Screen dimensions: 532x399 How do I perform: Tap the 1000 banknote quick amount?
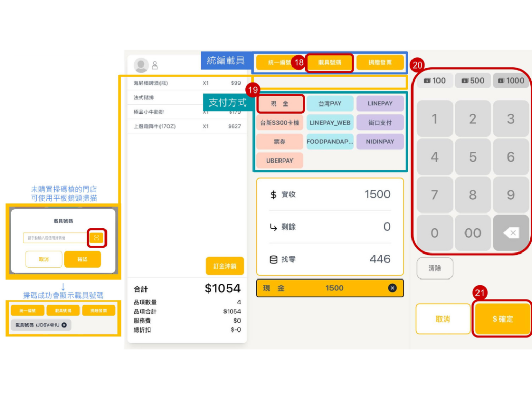pyautogui.click(x=511, y=81)
